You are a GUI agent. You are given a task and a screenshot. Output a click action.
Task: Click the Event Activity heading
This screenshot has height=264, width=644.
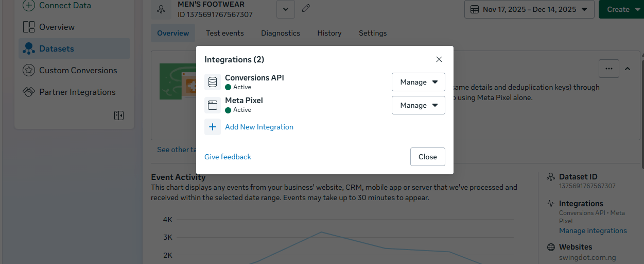pos(178,177)
